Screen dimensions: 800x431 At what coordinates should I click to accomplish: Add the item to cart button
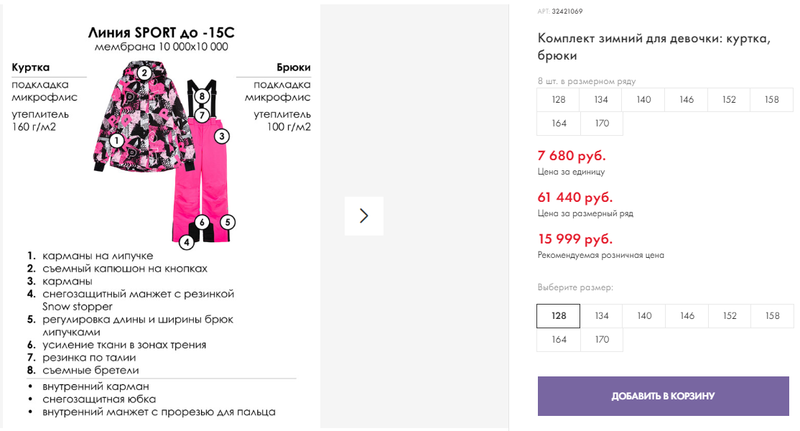pos(663,396)
